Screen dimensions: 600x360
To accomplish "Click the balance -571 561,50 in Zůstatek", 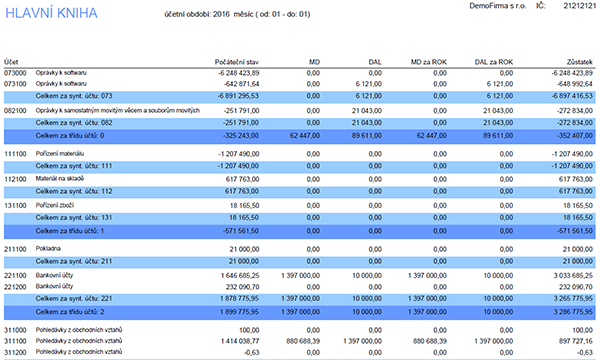I will coord(575,231).
